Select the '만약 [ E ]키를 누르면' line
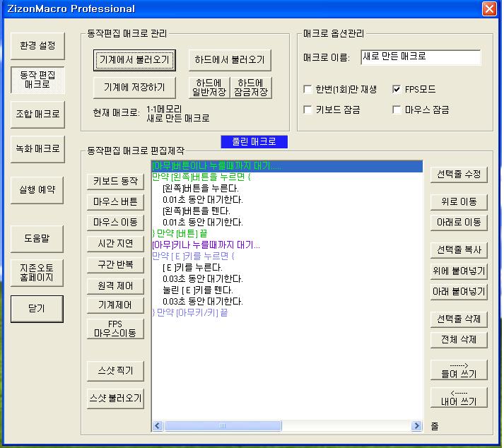Screen dimensions: 504x448 193,256
